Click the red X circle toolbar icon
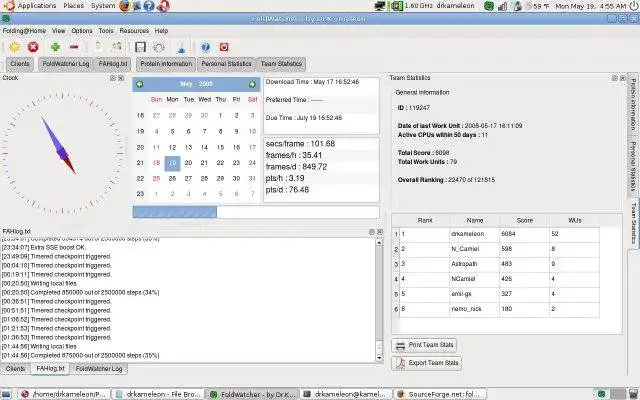This screenshot has height=400, width=640. [x=33, y=47]
